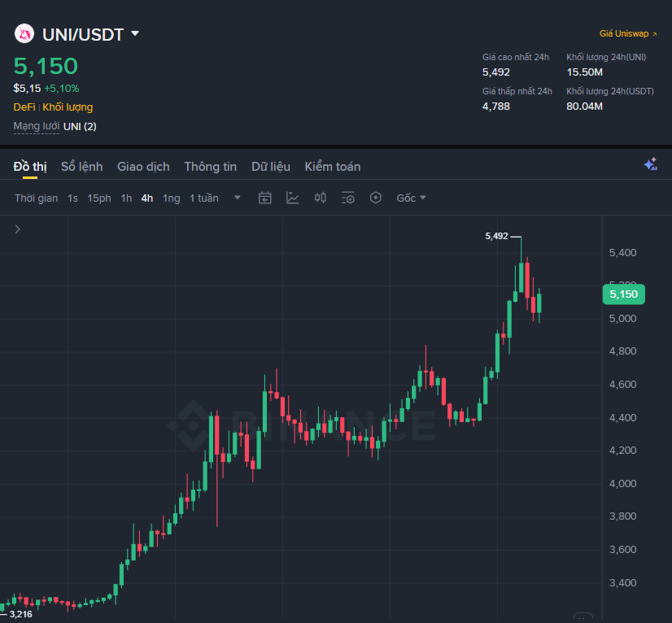The image size is (672, 623).
Task: Select the 1h time interval
Action: coord(126,198)
